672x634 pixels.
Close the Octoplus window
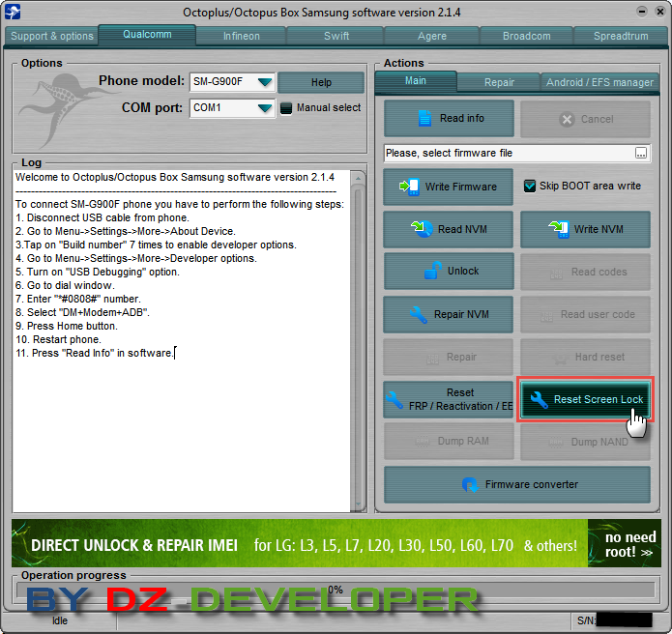pos(660,12)
